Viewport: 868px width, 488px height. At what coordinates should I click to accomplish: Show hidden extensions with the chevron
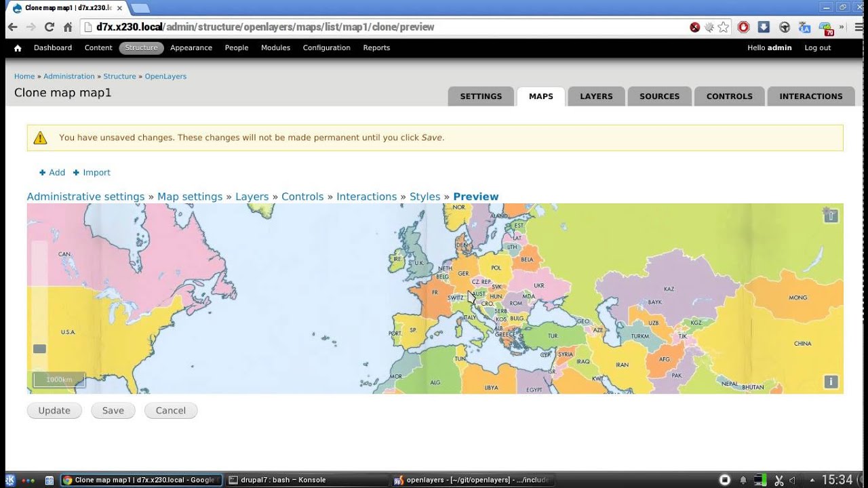842,27
